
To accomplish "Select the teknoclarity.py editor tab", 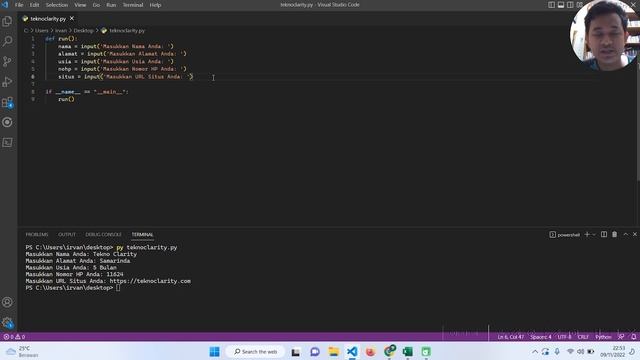I will pyautogui.click(x=48, y=19).
